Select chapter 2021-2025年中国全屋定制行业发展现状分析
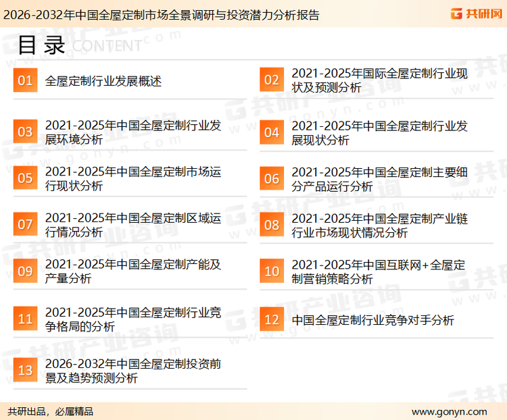Viewport: 507px width, 420px height. pyautogui.click(x=379, y=133)
